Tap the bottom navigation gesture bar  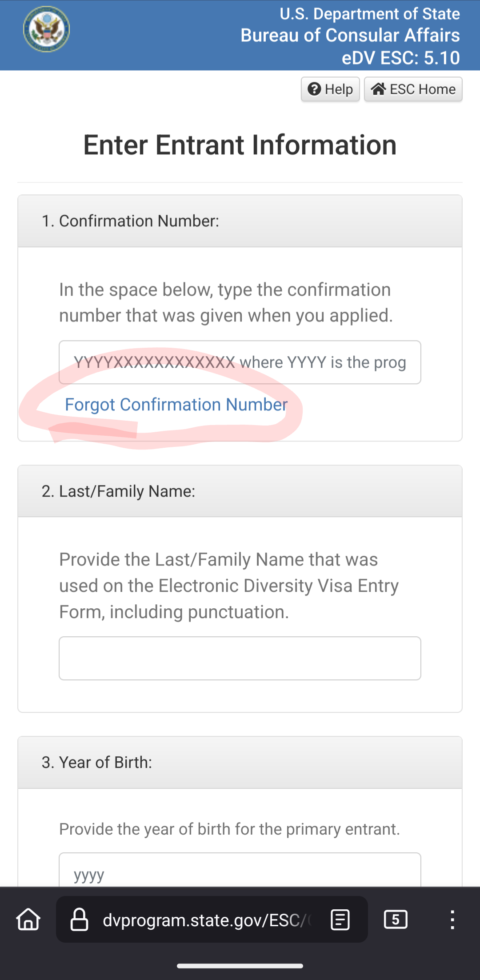(240, 966)
